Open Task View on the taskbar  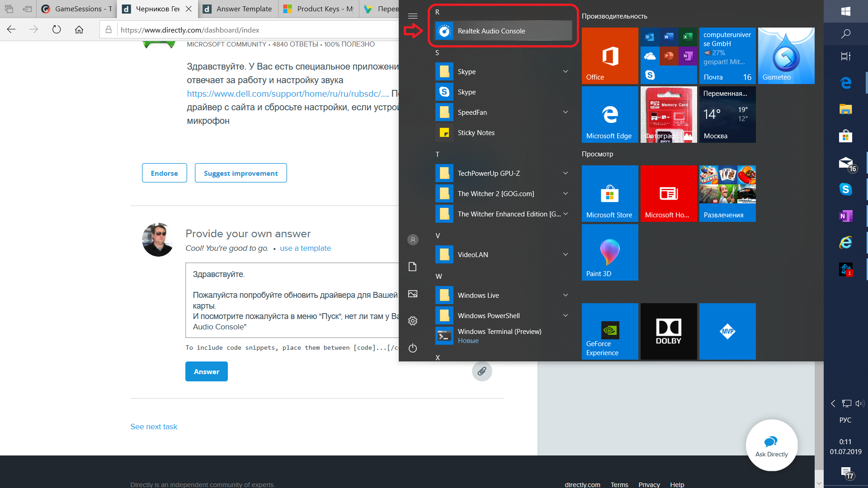(846, 56)
